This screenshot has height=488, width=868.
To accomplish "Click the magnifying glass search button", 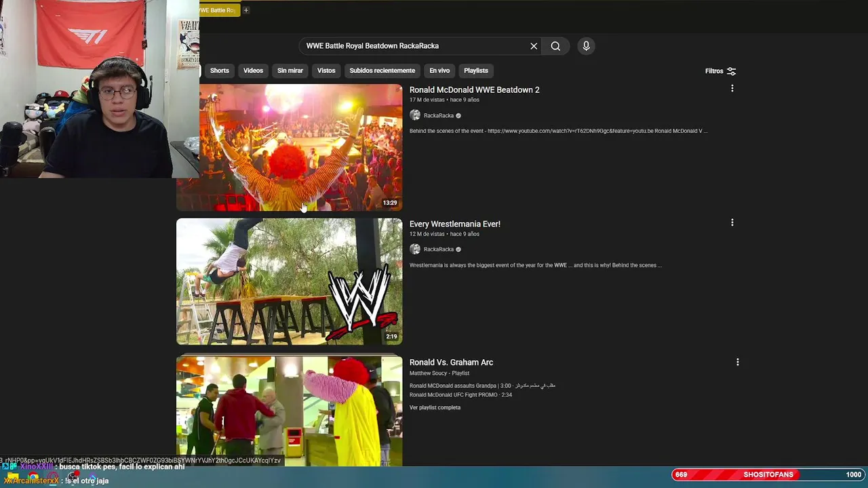I will [x=555, y=46].
